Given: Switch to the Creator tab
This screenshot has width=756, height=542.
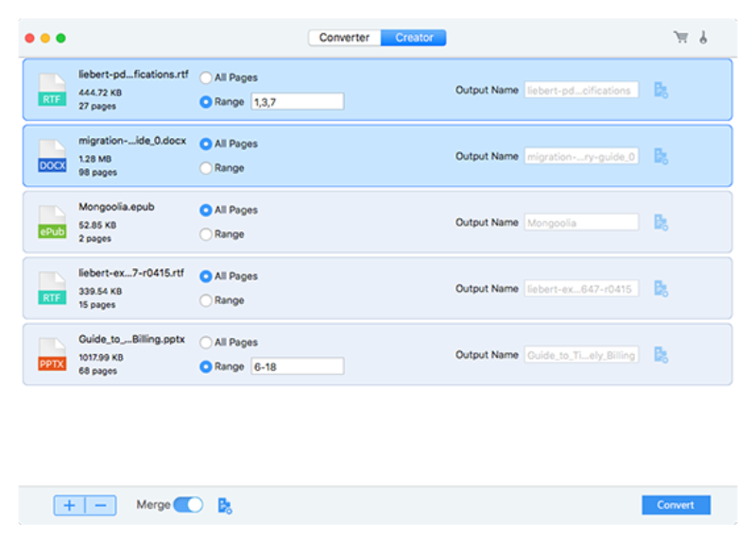Looking at the screenshot, I should pyautogui.click(x=414, y=38).
